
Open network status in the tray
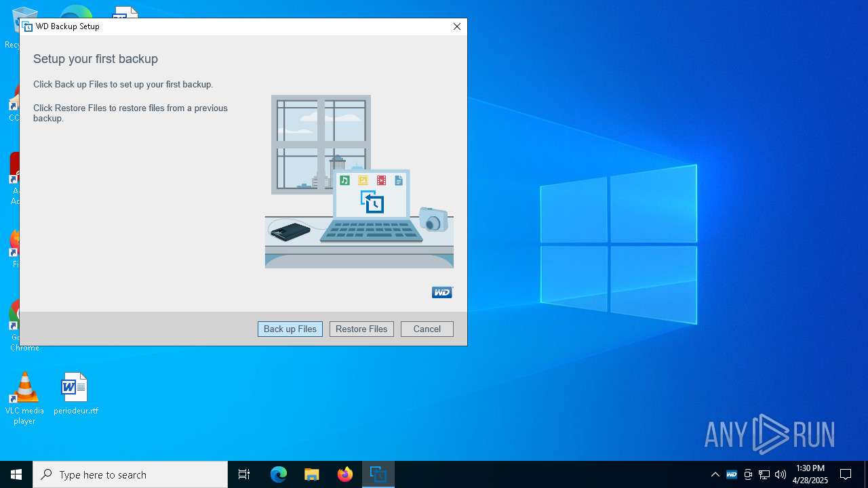click(x=764, y=474)
